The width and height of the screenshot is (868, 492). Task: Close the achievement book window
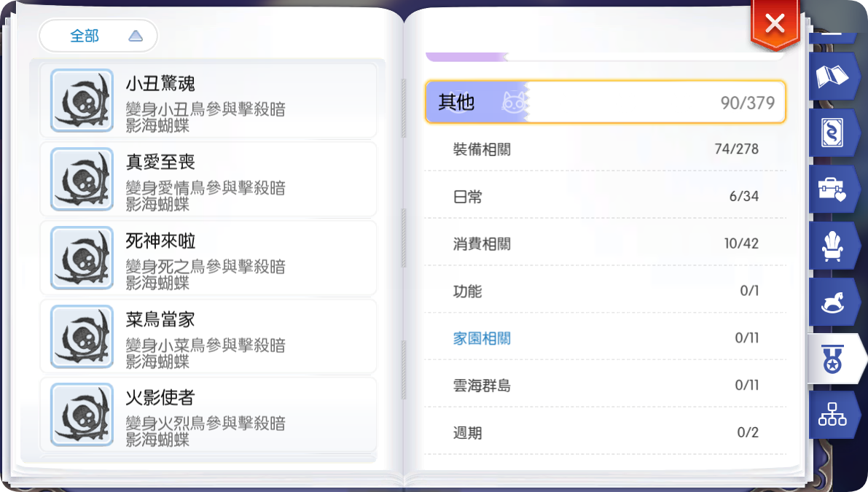(775, 24)
